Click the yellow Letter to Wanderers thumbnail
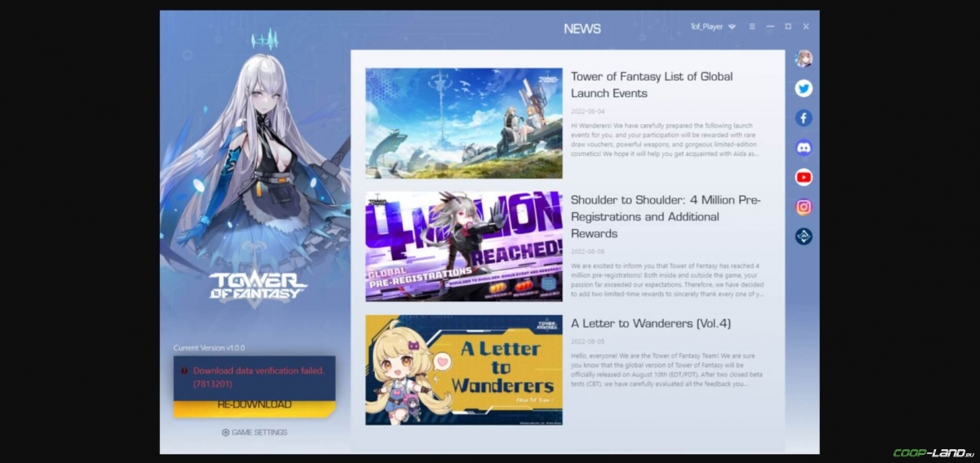The width and height of the screenshot is (980, 463). [463, 370]
